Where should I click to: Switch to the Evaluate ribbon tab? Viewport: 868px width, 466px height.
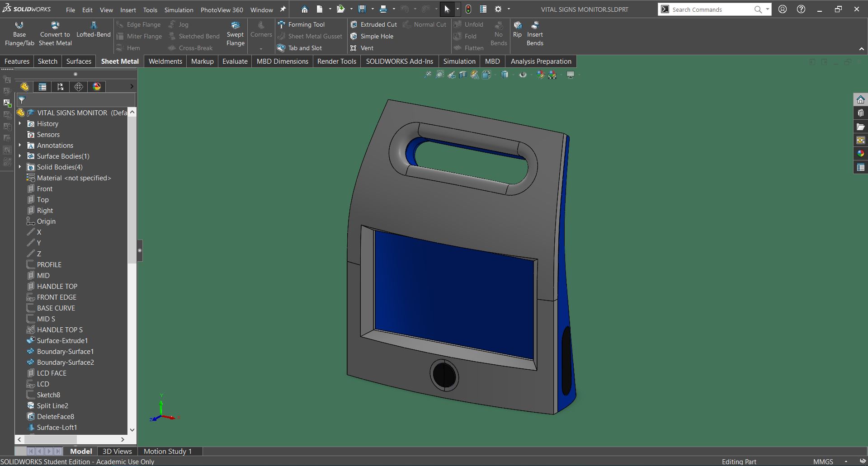235,61
